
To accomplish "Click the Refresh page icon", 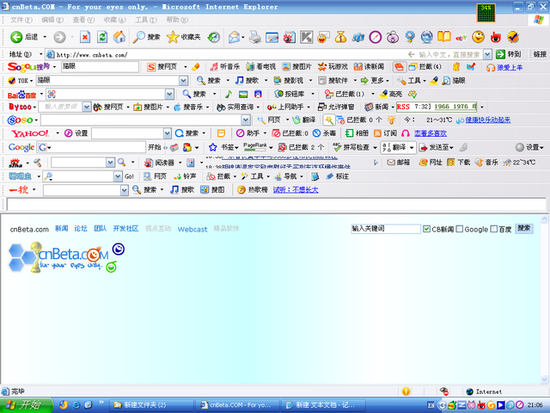I will 102,37.
